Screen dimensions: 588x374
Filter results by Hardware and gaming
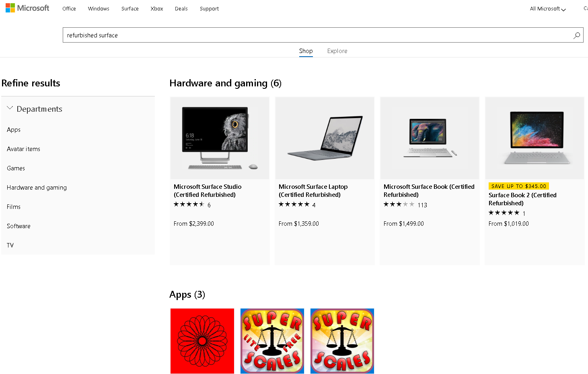pos(37,188)
